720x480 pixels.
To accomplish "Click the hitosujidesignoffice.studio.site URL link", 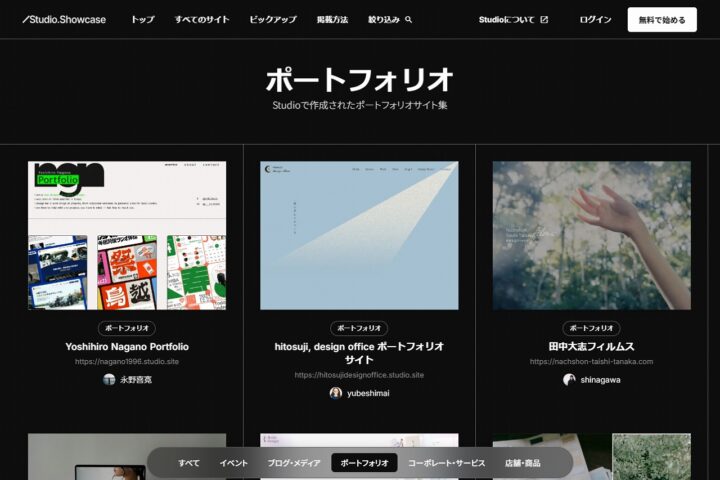I will pos(359,375).
